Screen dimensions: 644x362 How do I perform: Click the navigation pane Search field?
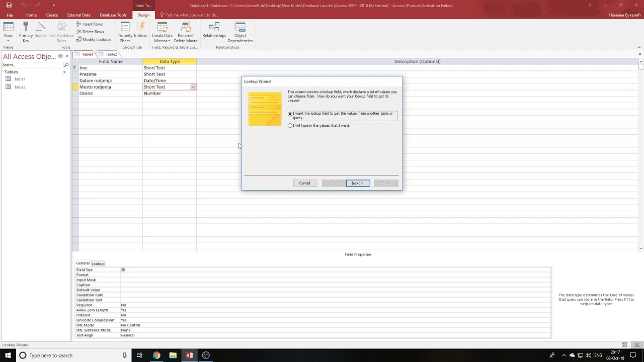click(x=32, y=65)
